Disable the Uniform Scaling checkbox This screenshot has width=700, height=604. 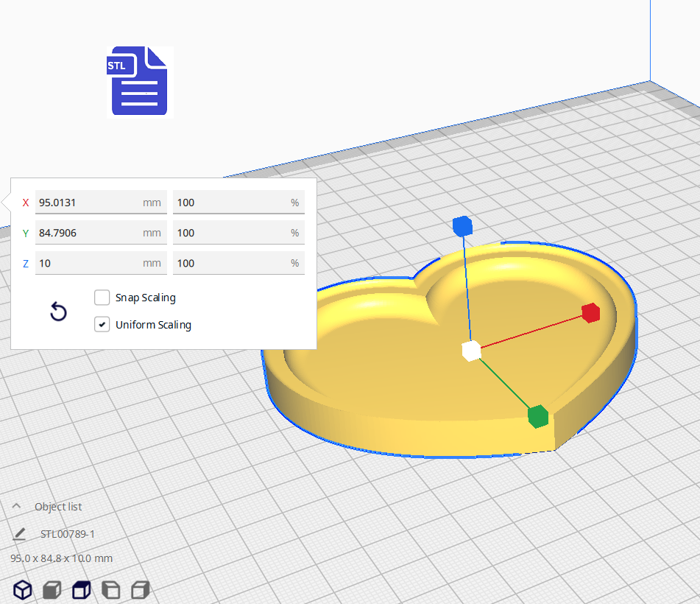point(102,325)
